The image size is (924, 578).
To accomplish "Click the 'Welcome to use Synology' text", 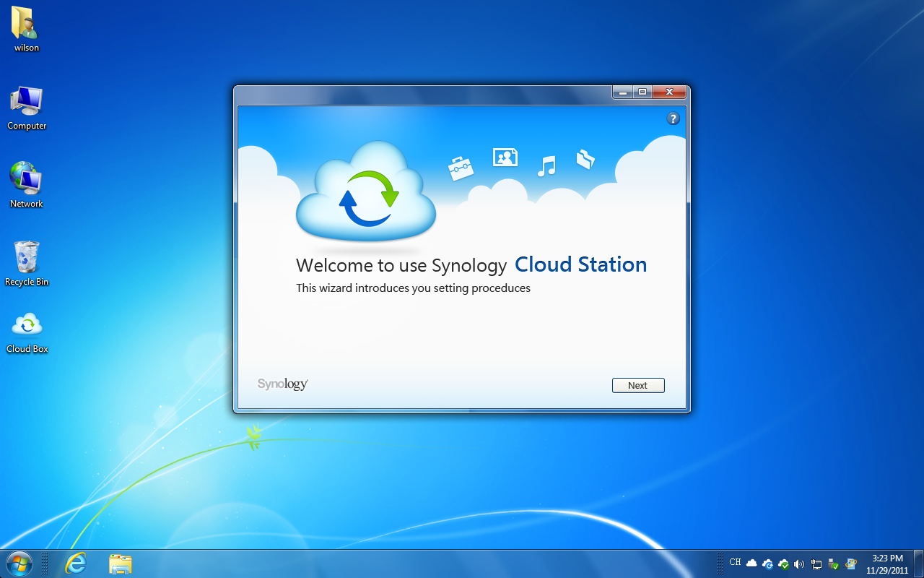I will point(401,266).
